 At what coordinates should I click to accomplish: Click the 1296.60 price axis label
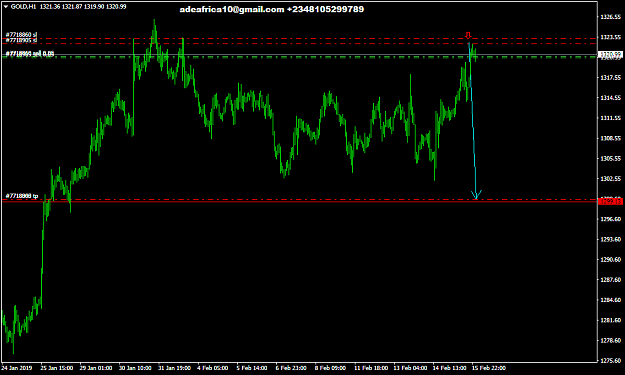coord(611,219)
